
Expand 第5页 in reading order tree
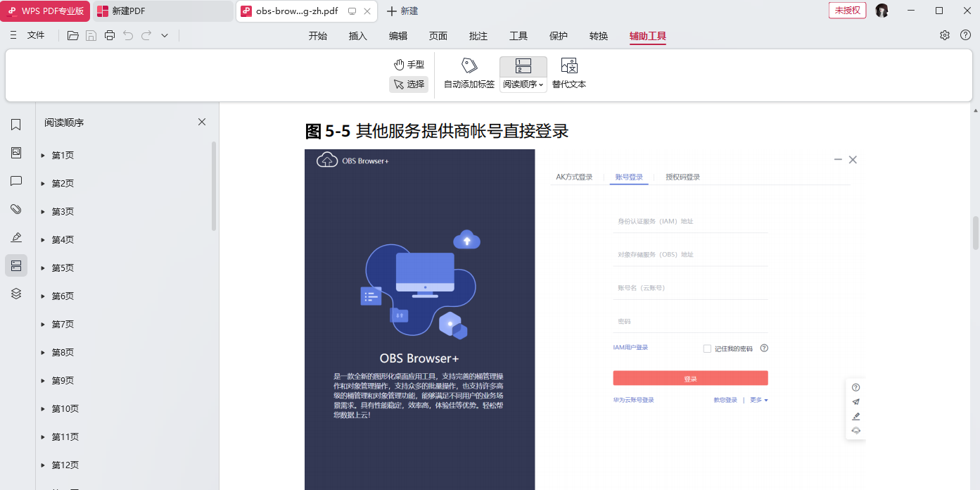(x=43, y=268)
